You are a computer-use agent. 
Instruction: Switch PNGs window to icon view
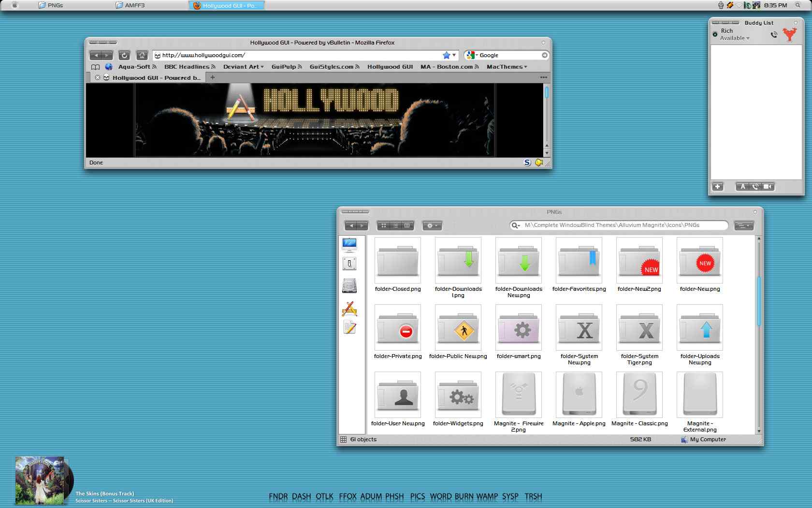[384, 225]
